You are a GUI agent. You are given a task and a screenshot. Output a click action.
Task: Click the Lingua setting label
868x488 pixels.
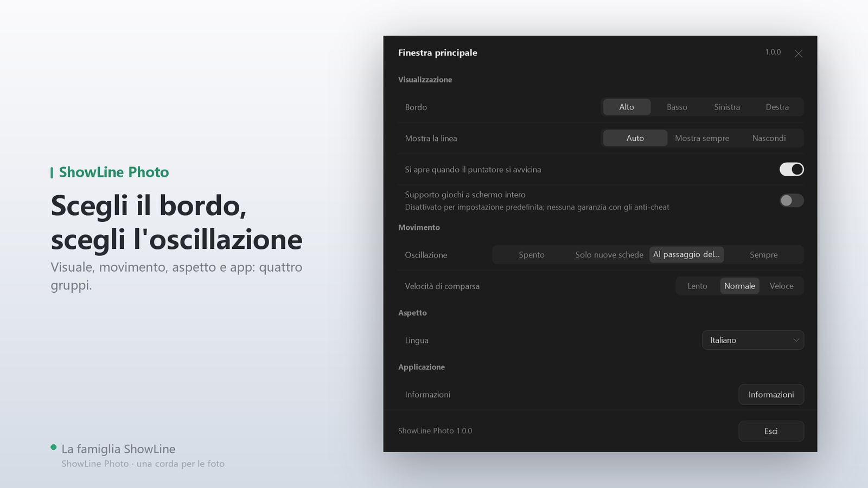[417, 341]
